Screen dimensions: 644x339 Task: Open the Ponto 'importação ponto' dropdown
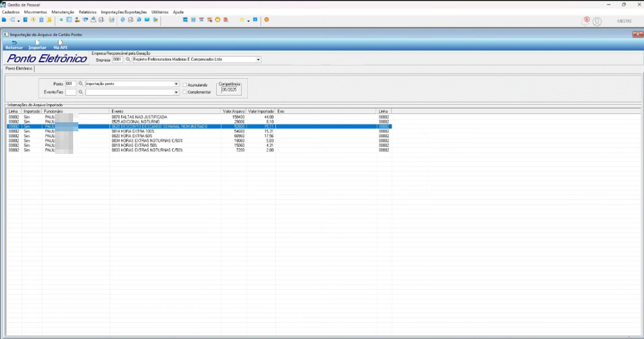point(176,83)
